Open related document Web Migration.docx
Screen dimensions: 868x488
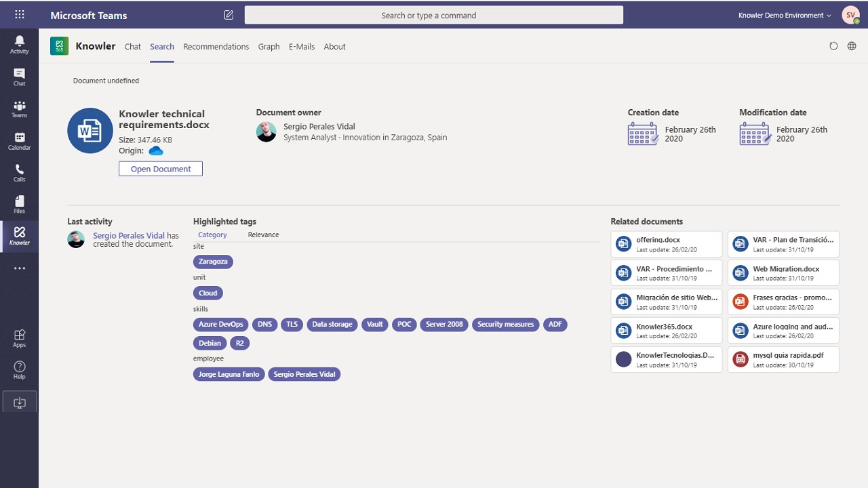tap(783, 272)
